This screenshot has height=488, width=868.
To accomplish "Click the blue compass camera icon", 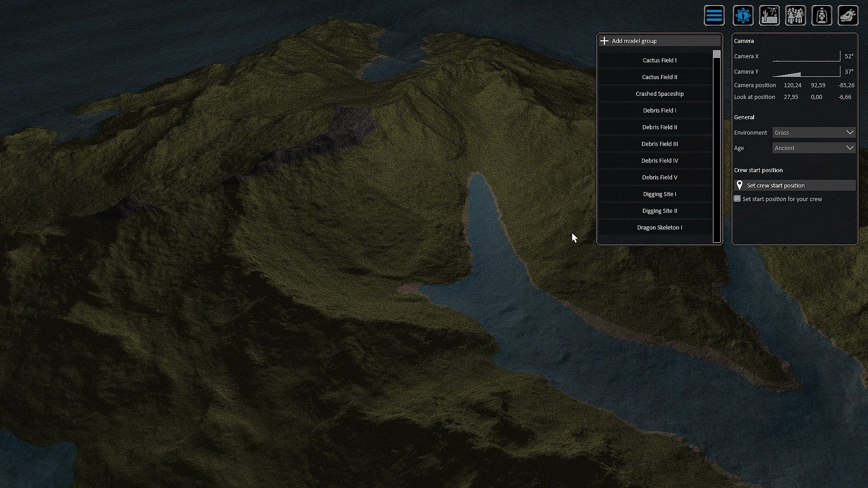I will (743, 16).
